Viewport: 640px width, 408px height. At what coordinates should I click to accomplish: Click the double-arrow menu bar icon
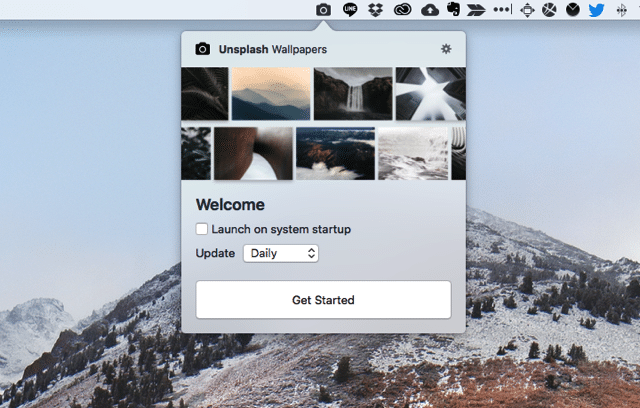point(476,10)
